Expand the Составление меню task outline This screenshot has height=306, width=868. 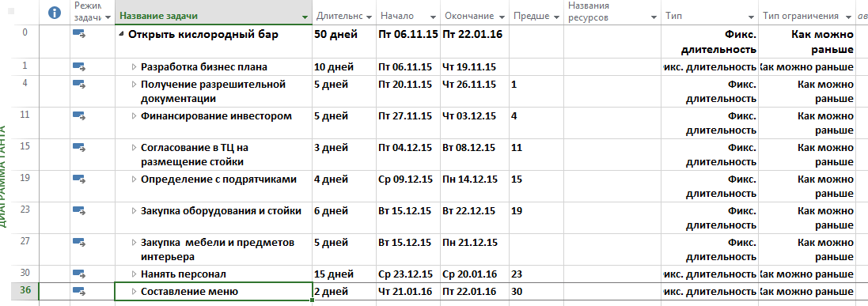point(134,291)
